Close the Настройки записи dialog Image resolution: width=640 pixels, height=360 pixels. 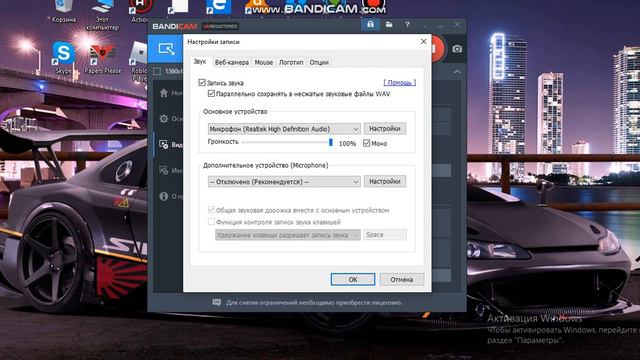(423, 41)
